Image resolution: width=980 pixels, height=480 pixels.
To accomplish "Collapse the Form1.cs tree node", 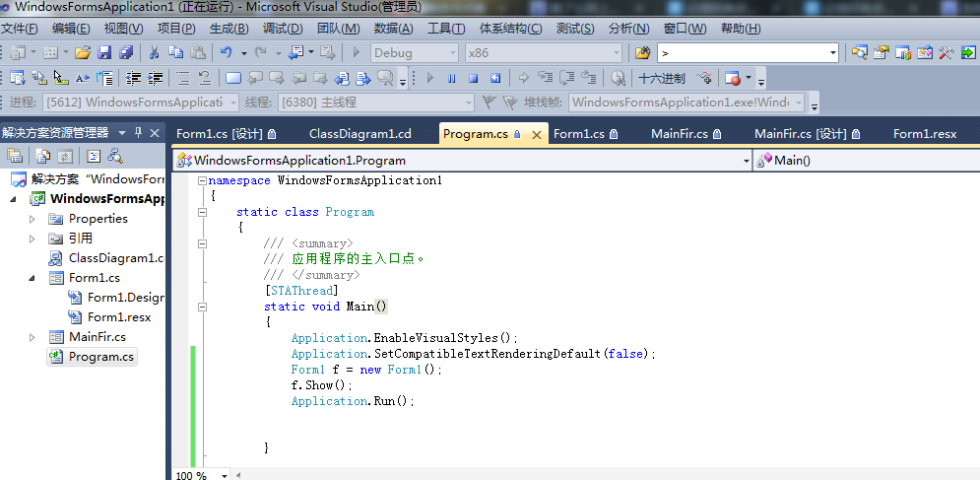I will coord(33,278).
